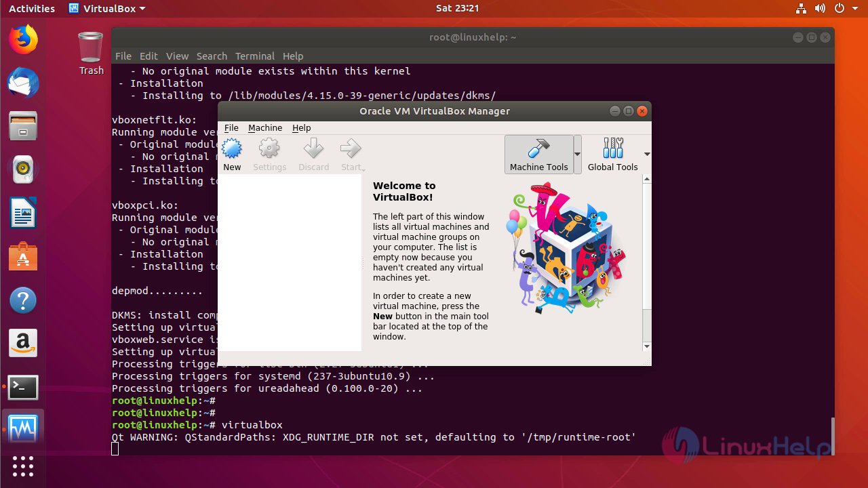868x488 pixels.
Task: Click the virtualbox command text in terminal
Action: coord(252,425)
